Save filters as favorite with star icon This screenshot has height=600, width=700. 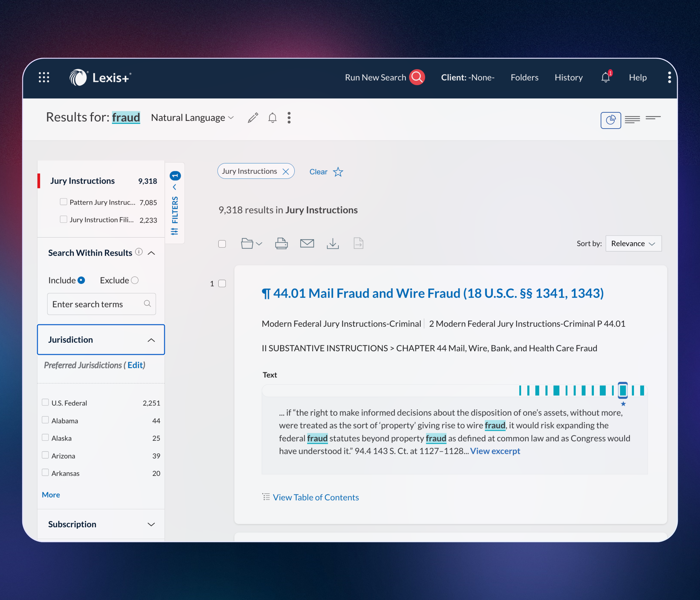pos(338,172)
